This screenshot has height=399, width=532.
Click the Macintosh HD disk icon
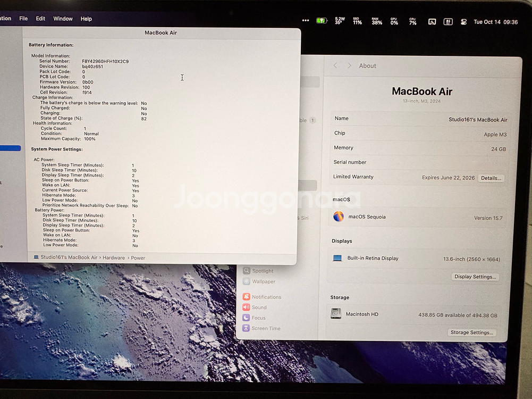pos(336,314)
